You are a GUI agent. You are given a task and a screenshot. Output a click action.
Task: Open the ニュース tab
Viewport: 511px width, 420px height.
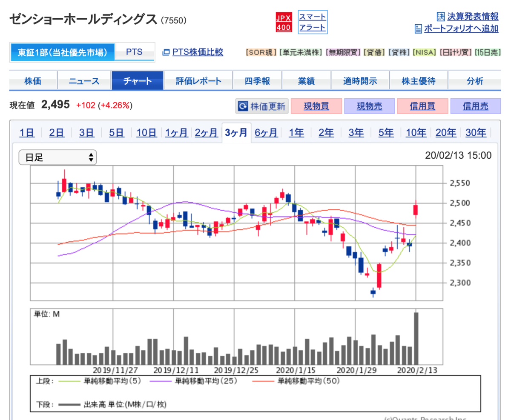click(84, 81)
